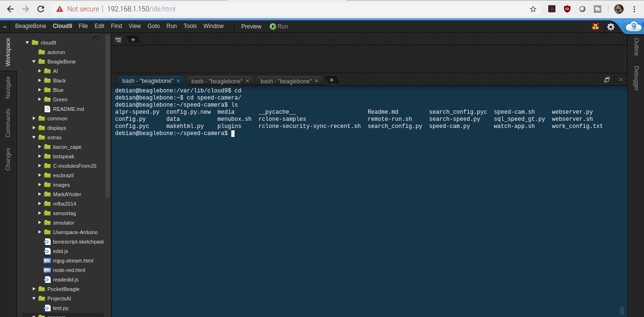The height and width of the screenshot is (317, 644).
Task: Bookmark this page with the star icon
Action: [533, 9]
